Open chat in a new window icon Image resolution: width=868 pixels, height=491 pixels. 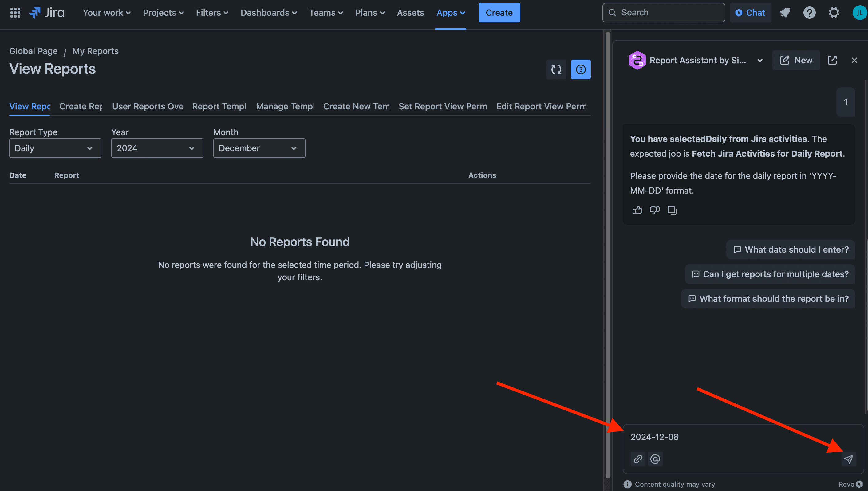pos(832,60)
